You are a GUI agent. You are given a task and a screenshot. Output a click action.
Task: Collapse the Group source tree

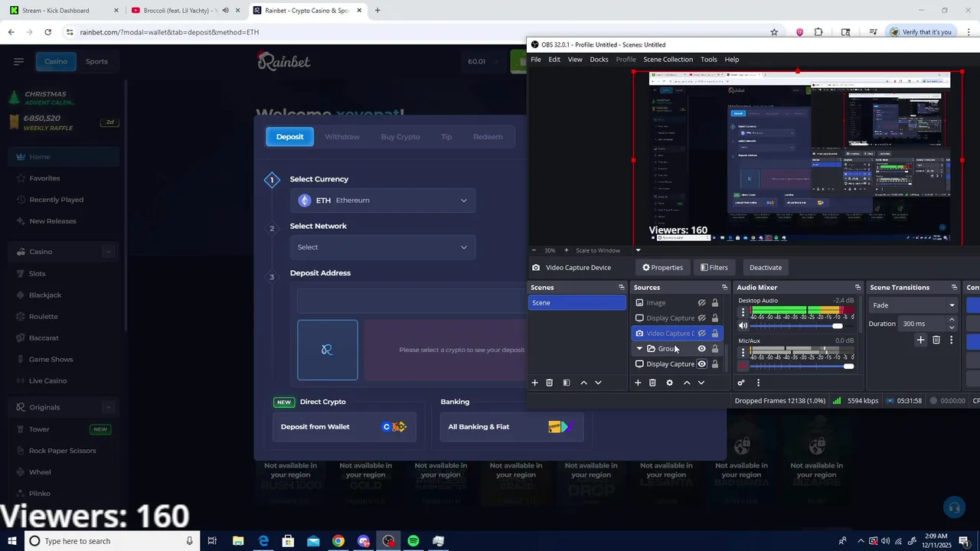639,349
